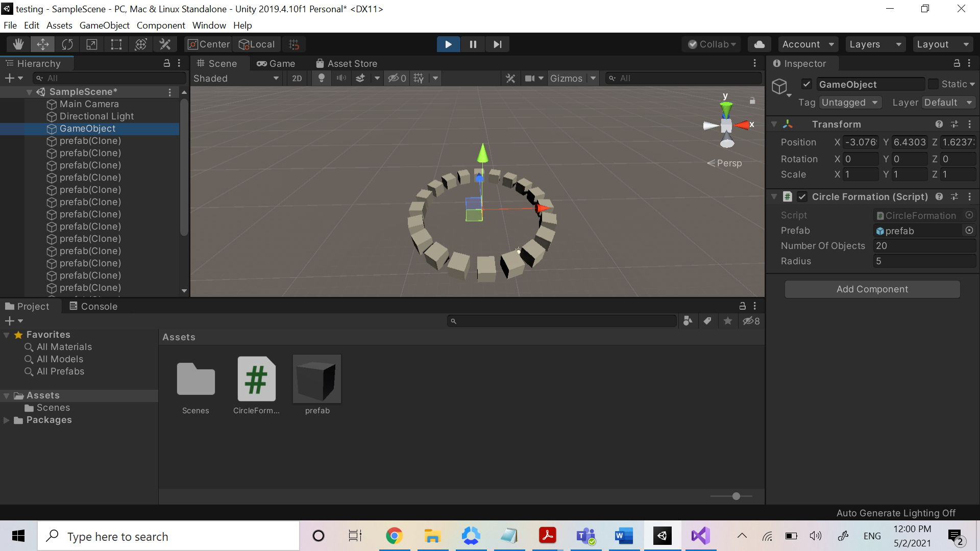Image resolution: width=980 pixels, height=551 pixels.
Task: Toggle scene audio speaker icon
Action: tap(341, 78)
